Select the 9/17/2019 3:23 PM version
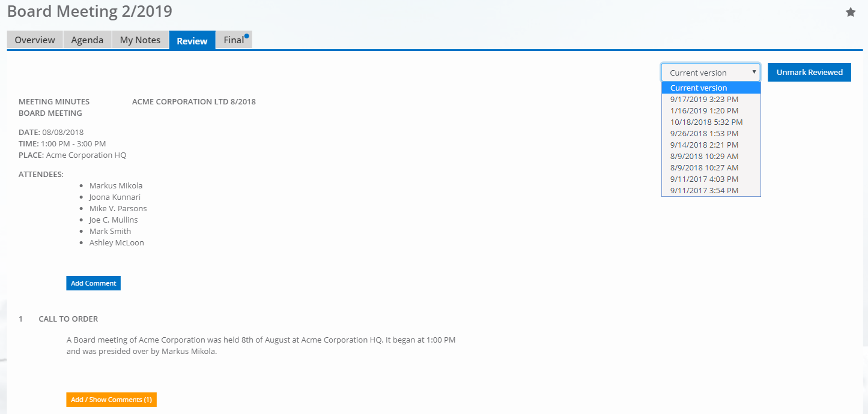 coord(704,99)
